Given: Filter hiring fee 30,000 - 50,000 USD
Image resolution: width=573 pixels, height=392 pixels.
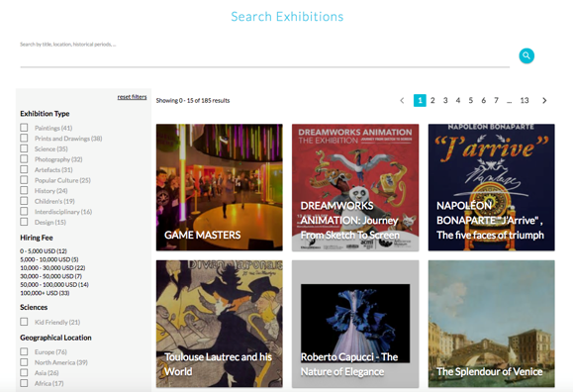Looking at the screenshot, I should 51,276.
